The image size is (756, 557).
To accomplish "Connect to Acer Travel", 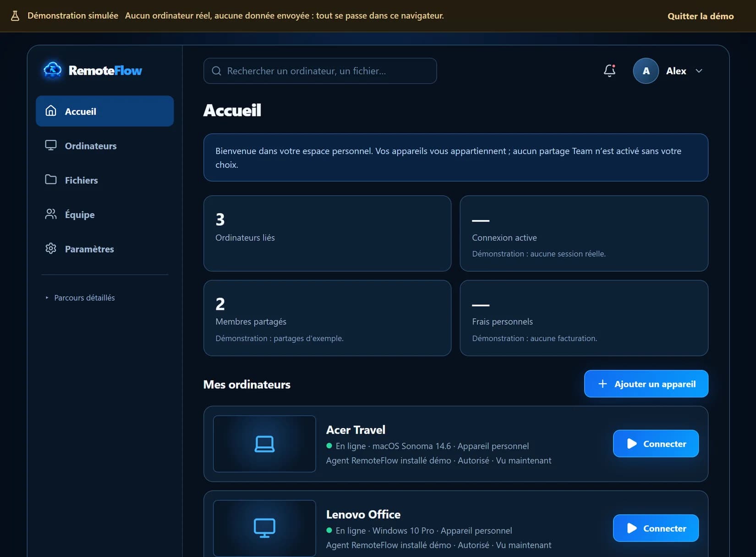I will click(656, 443).
